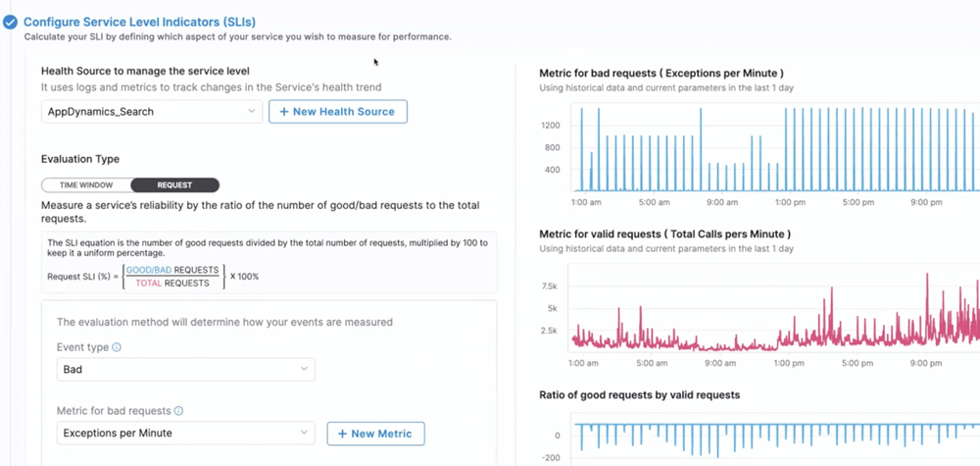Expand the Event type dropdown showing Bad
This screenshot has width=980, height=466.
(185, 369)
